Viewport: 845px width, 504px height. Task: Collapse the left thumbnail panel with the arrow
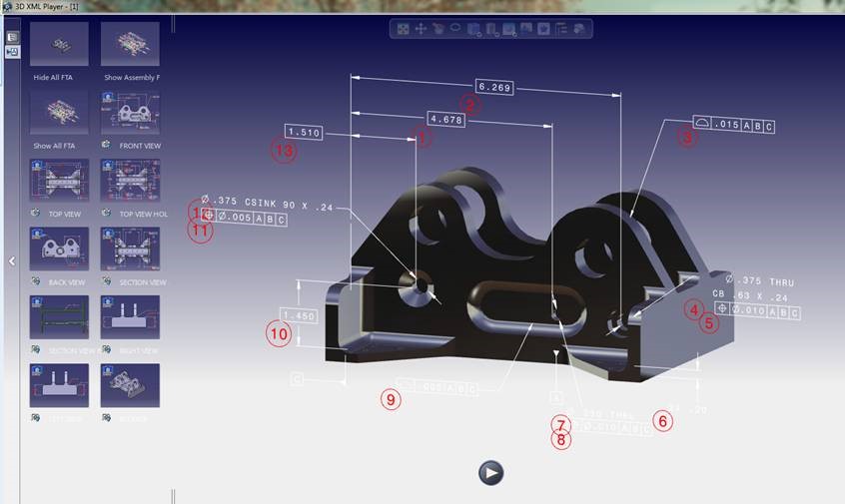pyautogui.click(x=12, y=261)
